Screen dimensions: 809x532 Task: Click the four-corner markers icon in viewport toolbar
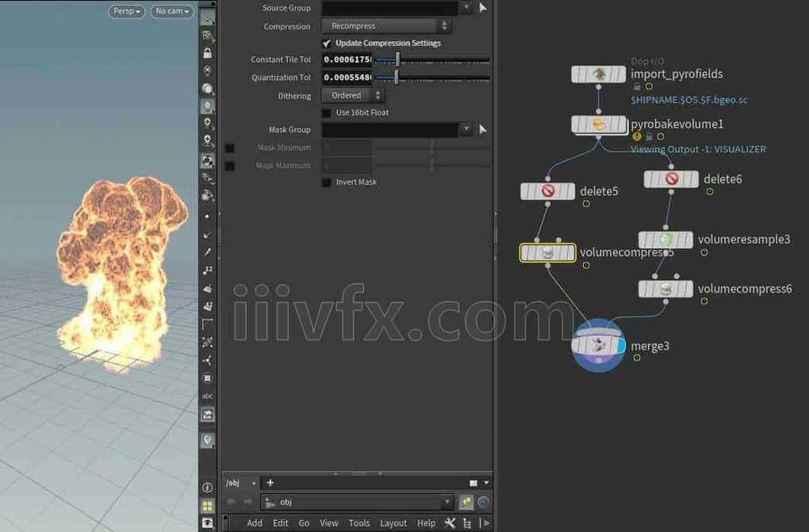(x=208, y=342)
